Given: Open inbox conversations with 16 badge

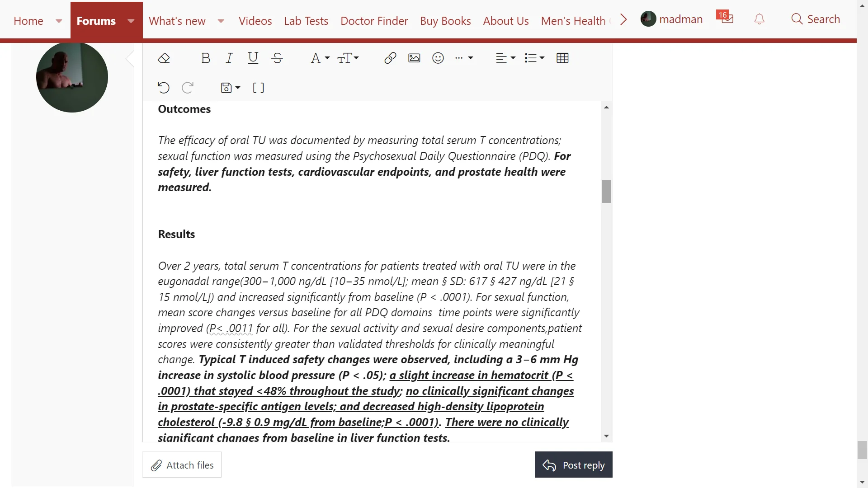Looking at the screenshot, I should 725,18.
